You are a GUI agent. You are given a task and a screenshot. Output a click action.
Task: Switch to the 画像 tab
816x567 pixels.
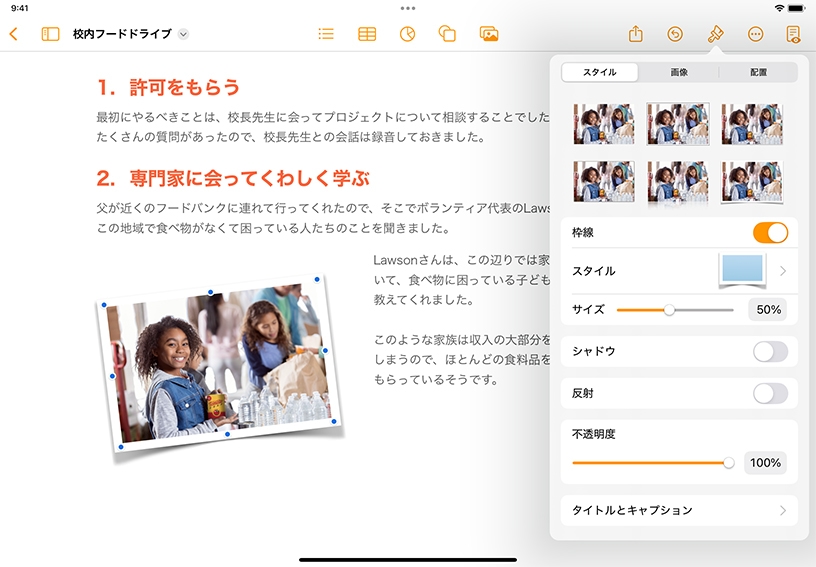pyautogui.click(x=679, y=72)
